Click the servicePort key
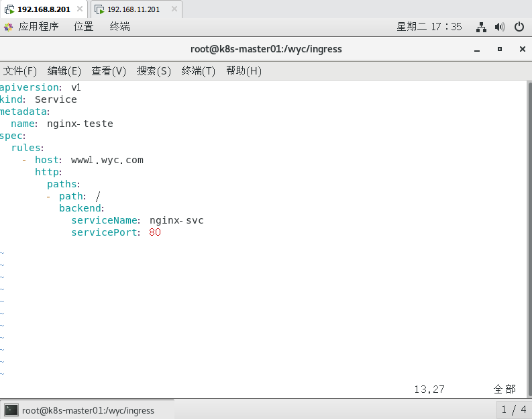 105,232
